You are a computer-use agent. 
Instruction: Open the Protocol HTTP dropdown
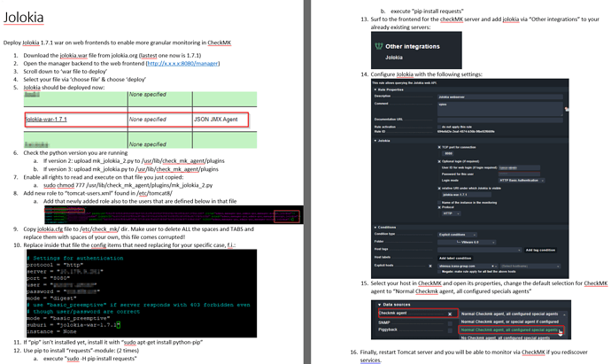tap(452, 213)
